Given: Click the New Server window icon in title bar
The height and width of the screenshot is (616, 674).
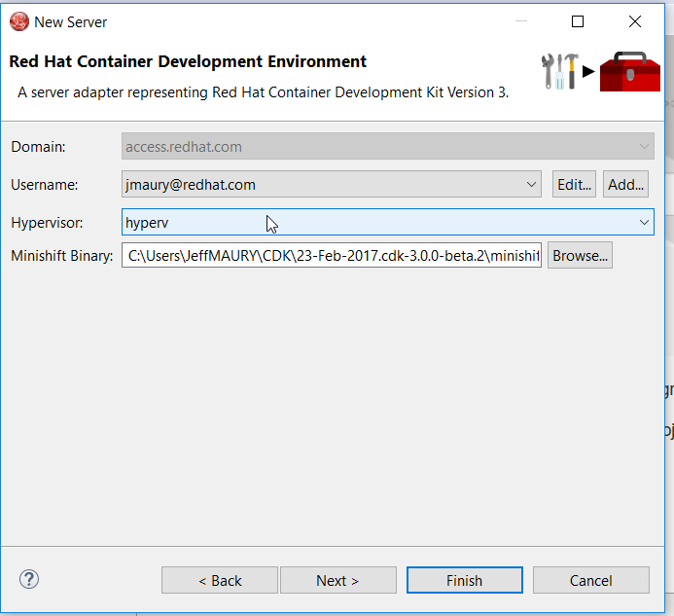Looking at the screenshot, I should pyautogui.click(x=18, y=21).
